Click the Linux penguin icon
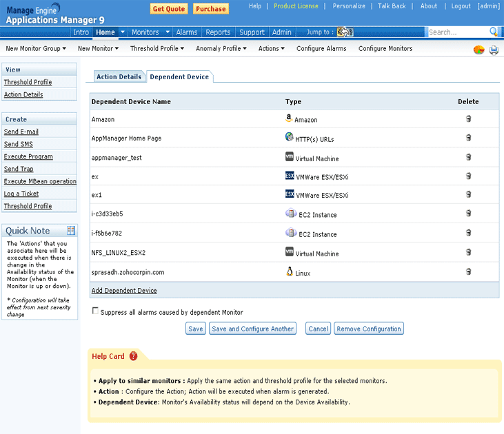Viewport: 504px width, 434px height. (290, 271)
